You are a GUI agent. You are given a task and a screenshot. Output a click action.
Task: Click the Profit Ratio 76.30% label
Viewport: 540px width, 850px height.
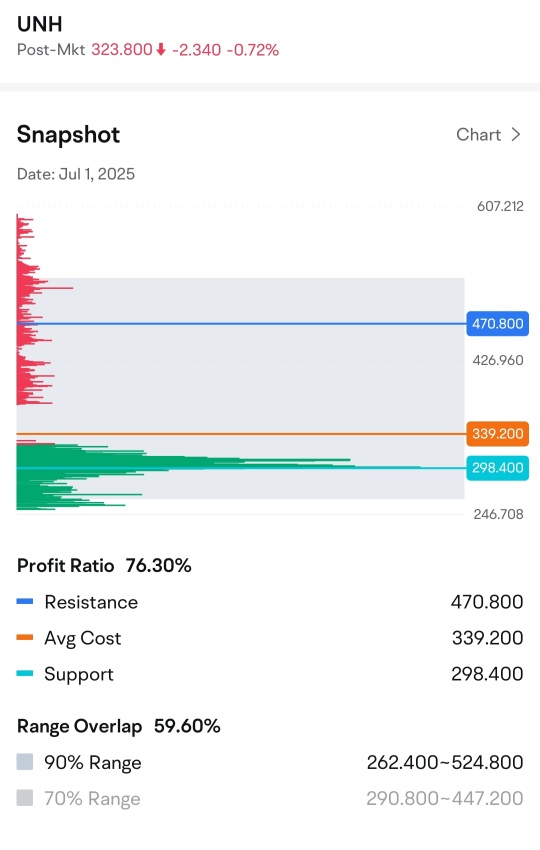(x=104, y=565)
